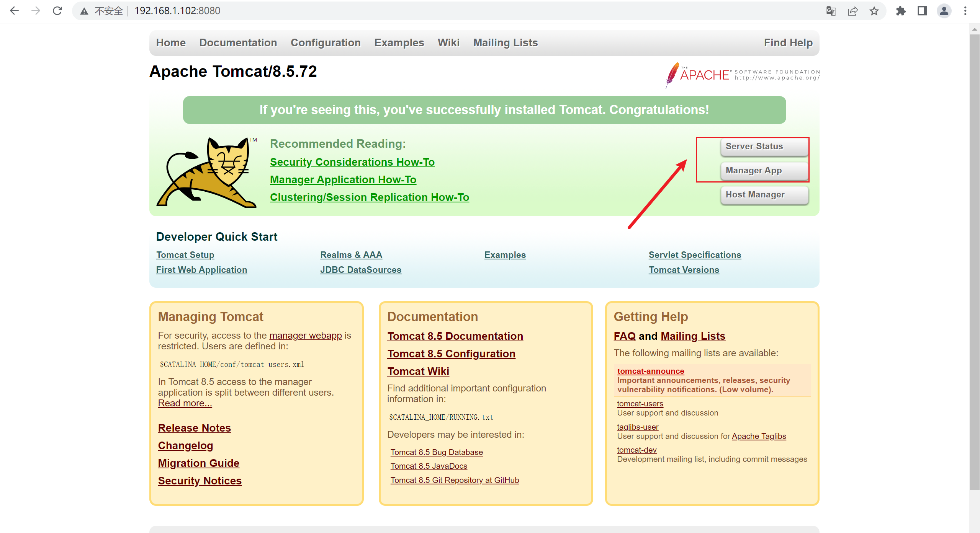980x533 pixels.
Task: Click Find Help in the nav bar
Action: pyautogui.click(x=788, y=42)
